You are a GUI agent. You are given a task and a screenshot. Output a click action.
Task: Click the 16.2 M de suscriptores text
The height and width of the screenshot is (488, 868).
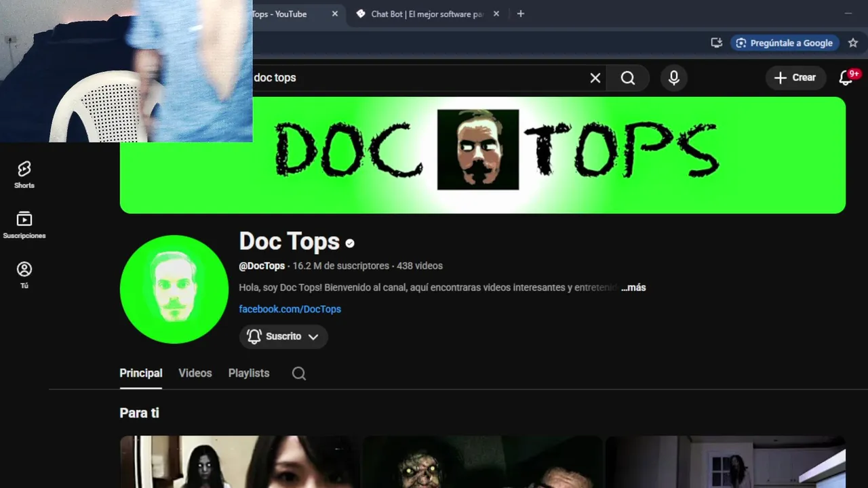point(341,266)
